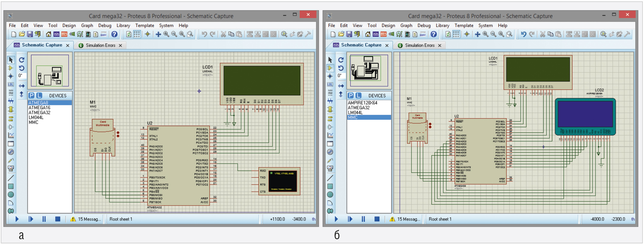Click Undo arrow in left window toolbar
This screenshot has height=244, width=644.
pos(204,34)
